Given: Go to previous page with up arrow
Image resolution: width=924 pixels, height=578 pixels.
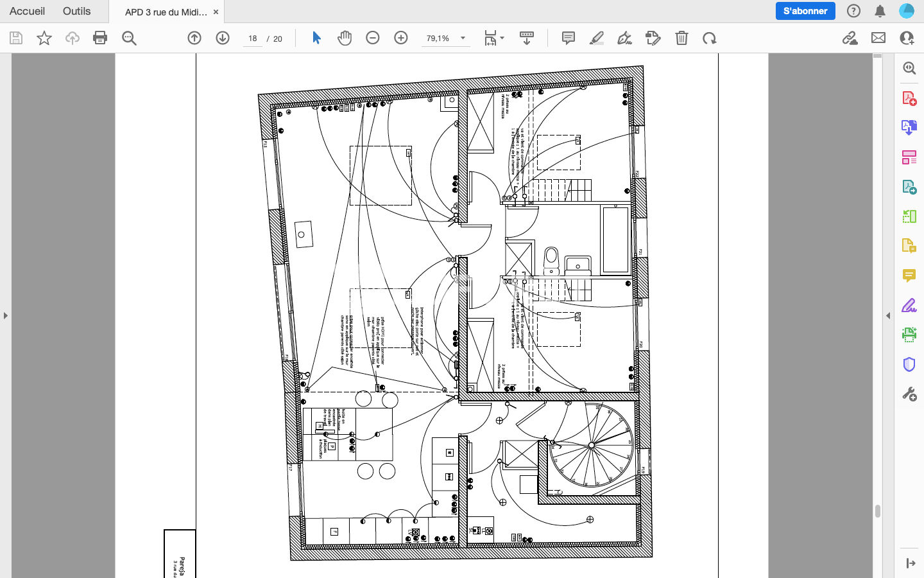Looking at the screenshot, I should 194,38.
